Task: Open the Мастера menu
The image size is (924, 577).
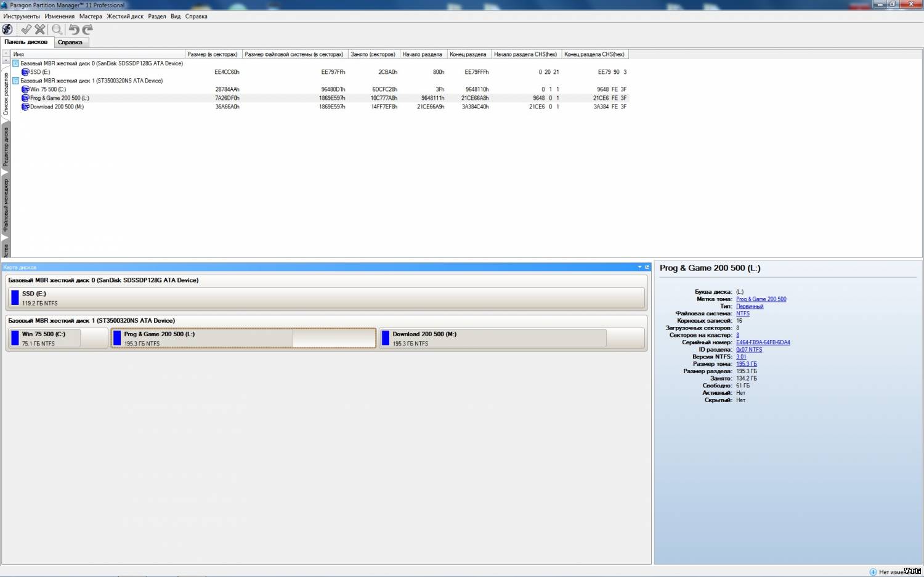Action: click(91, 17)
